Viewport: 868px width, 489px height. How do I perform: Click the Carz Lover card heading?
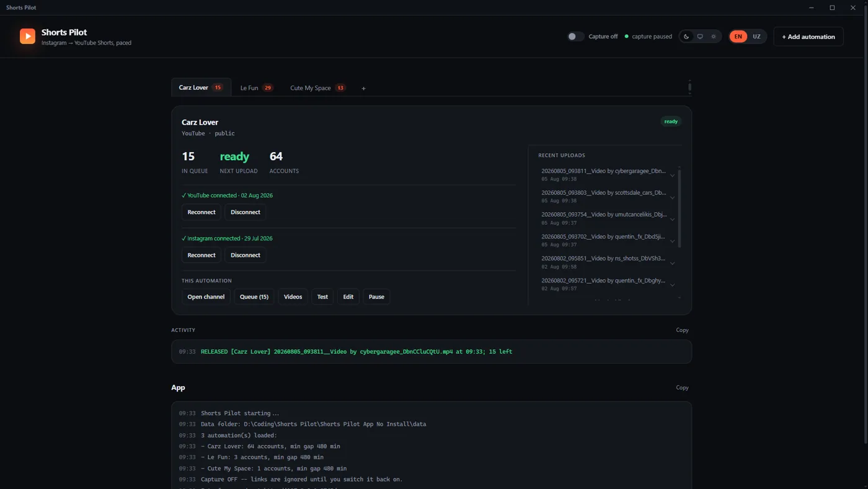pos(200,122)
